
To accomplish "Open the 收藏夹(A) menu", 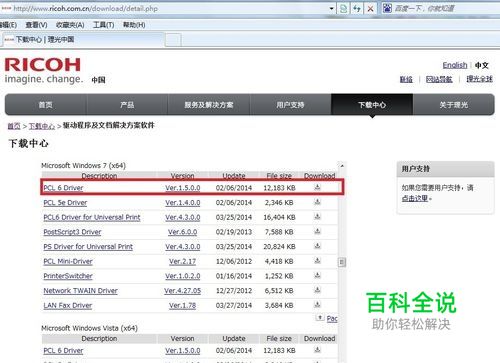I will (70, 25).
